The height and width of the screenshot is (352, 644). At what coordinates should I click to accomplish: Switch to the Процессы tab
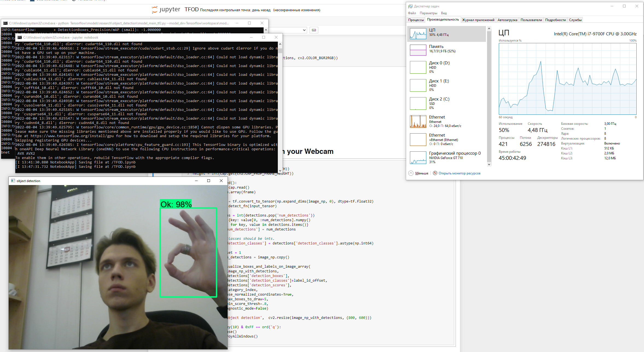[x=416, y=20]
